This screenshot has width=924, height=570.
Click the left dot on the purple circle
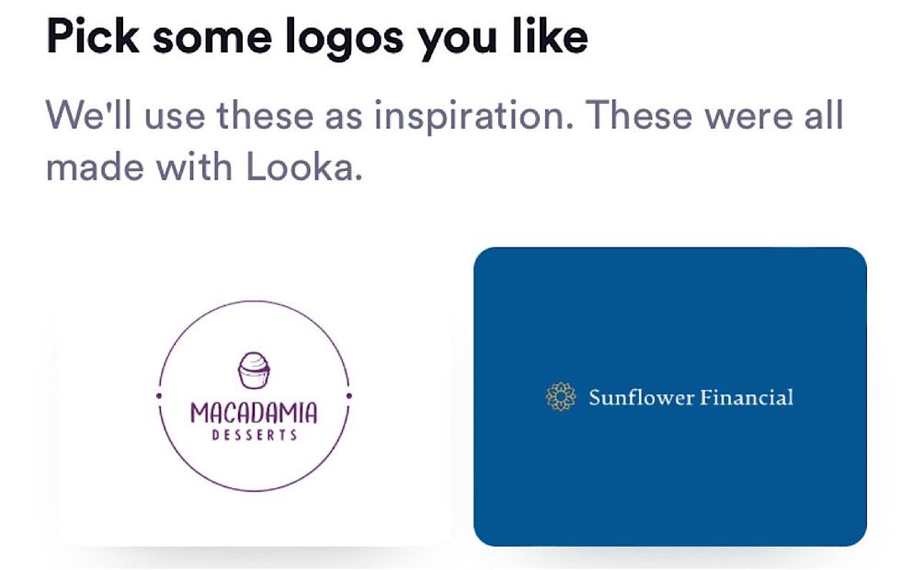[x=159, y=396]
